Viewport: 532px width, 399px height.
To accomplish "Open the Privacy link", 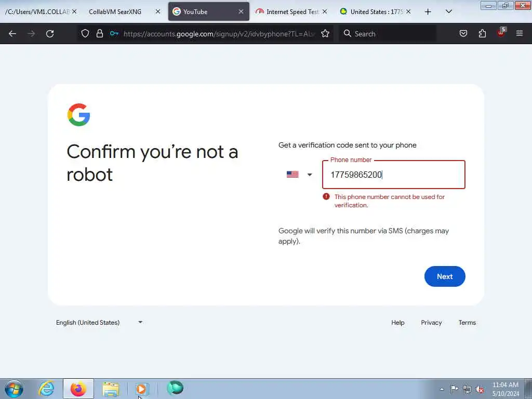I will (x=431, y=323).
